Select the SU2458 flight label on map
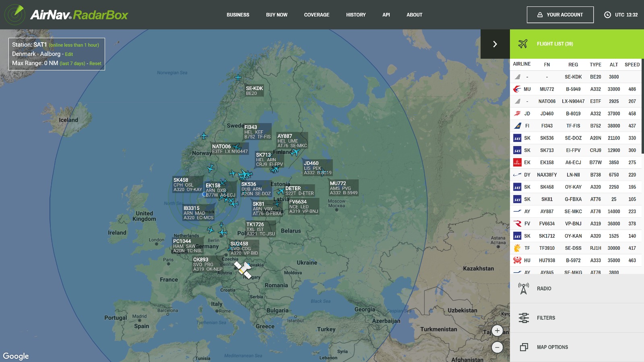This screenshot has width=644, height=362. tap(244, 248)
